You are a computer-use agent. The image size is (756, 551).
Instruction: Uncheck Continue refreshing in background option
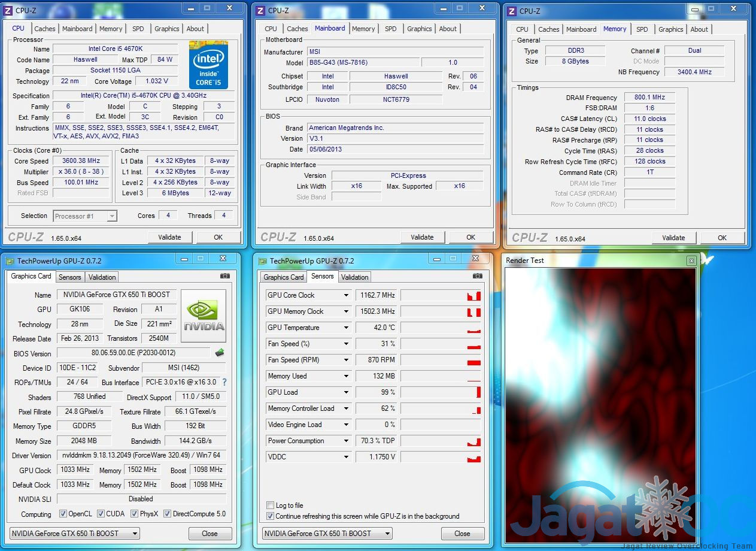(271, 516)
